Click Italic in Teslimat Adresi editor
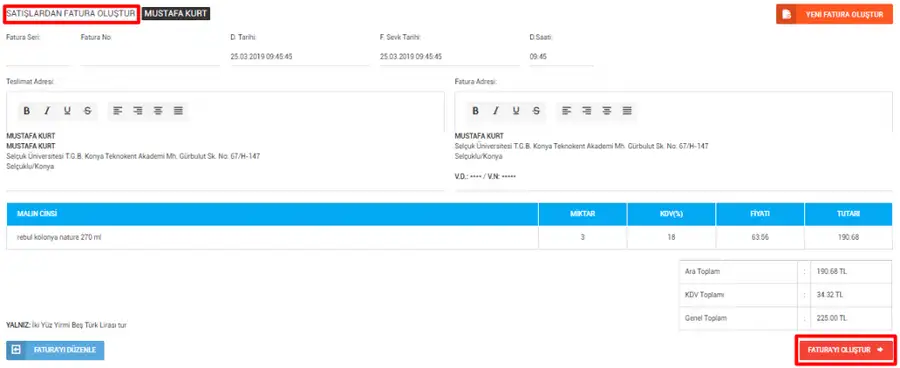The height and width of the screenshot is (368, 900). click(47, 111)
